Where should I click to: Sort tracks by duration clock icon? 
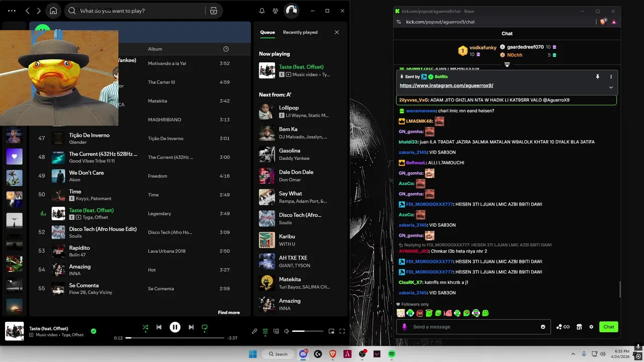coord(226,49)
